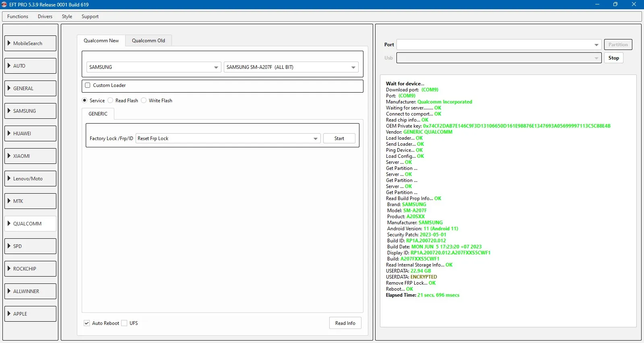
Task: Open the APPLE sidebar section
Action: [x=31, y=314]
